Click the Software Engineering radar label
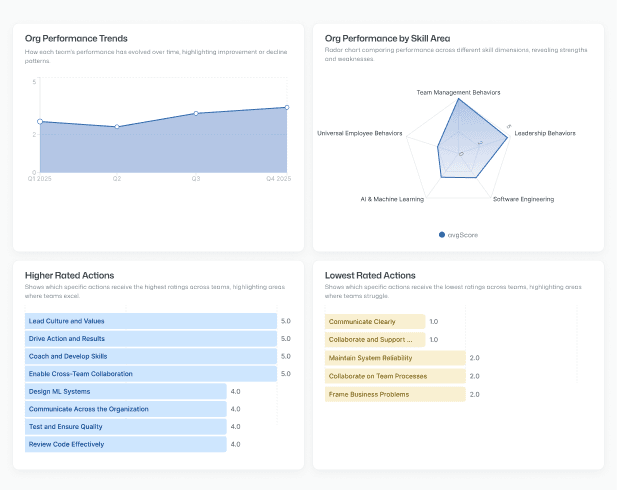Screen dimensions: 617x490 (523, 199)
